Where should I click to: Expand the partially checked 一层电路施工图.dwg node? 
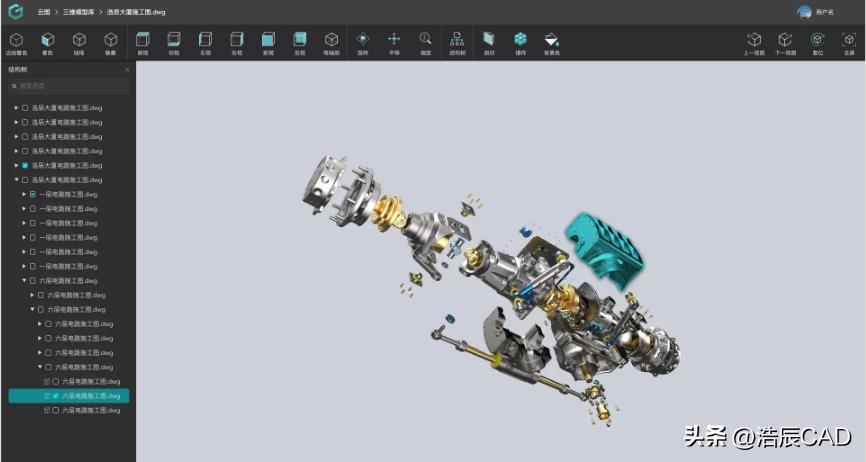(x=24, y=194)
